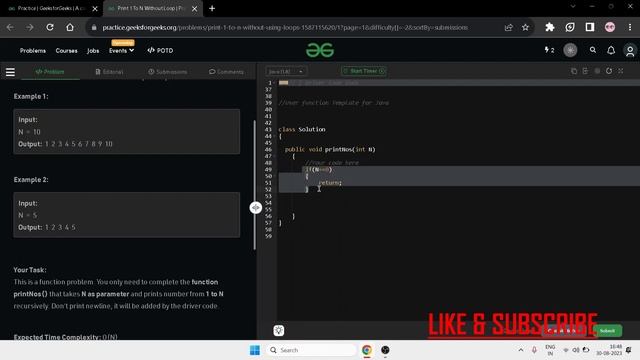Click the site search magnifier icon
The width and height of the screenshot is (640, 360).
tap(593, 50)
